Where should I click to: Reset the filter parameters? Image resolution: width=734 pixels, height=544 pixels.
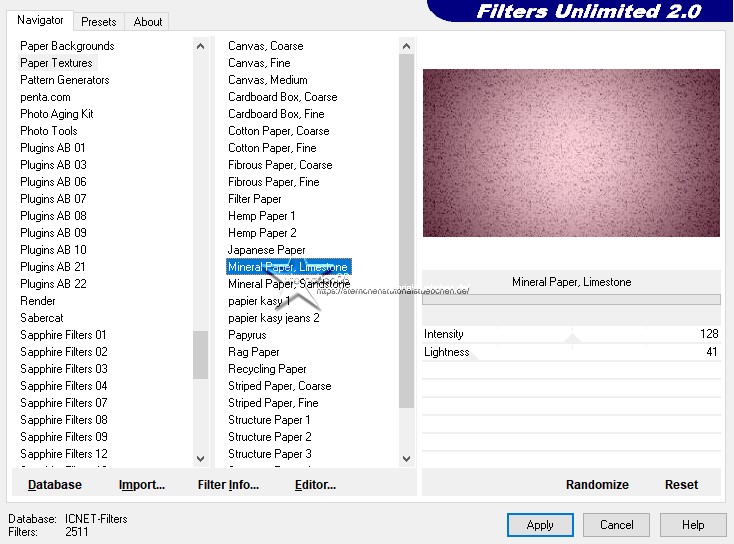tap(681, 484)
